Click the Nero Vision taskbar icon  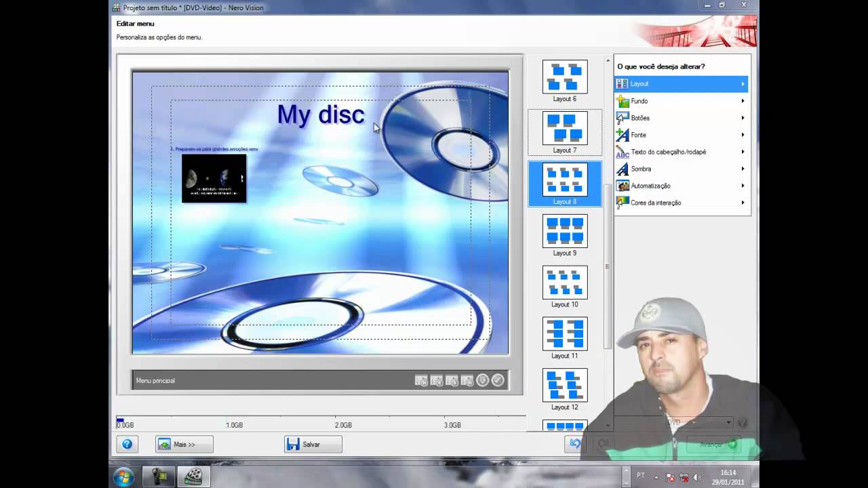click(x=194, y=477)
